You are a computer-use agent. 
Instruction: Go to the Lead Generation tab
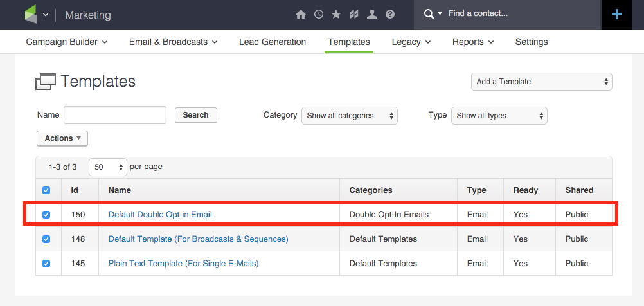pos(272,42)
